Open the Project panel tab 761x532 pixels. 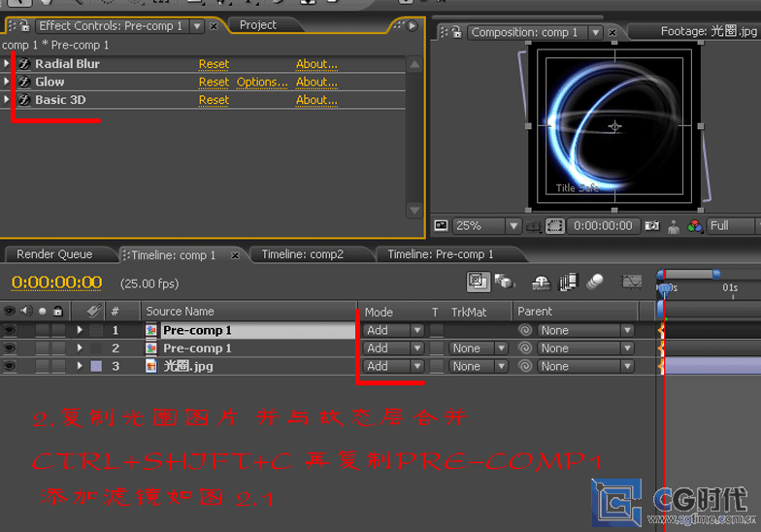[258, 25]
